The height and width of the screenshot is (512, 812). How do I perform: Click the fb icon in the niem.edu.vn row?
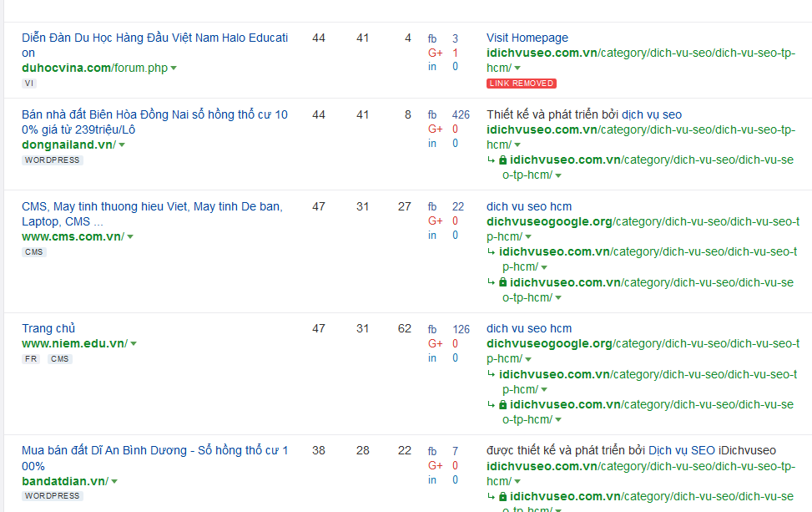(x=432, y=330)
